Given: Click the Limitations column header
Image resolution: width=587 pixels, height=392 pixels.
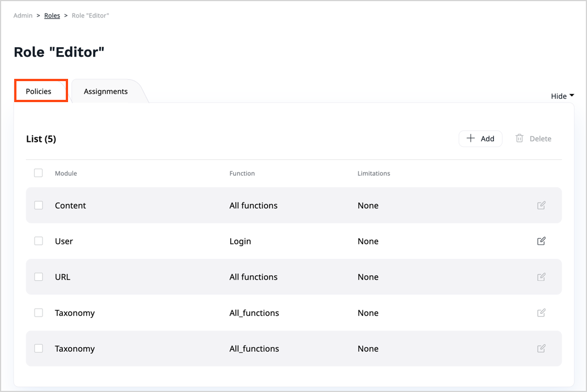Looking at the screenshot, I should click(374, 174).
